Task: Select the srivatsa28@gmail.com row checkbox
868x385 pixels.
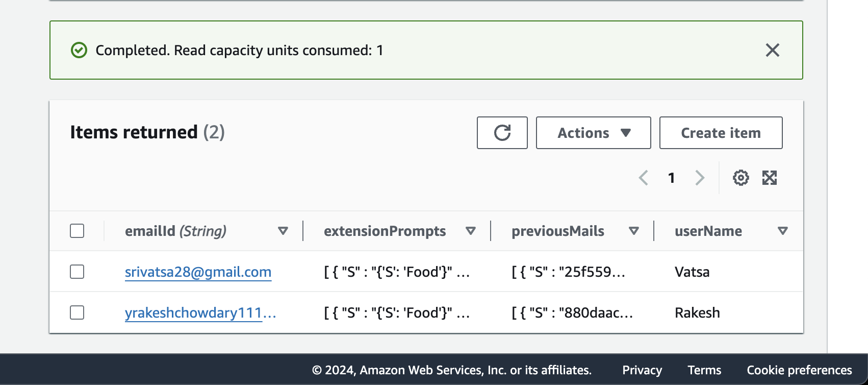Action: click(x=77, y=272)
